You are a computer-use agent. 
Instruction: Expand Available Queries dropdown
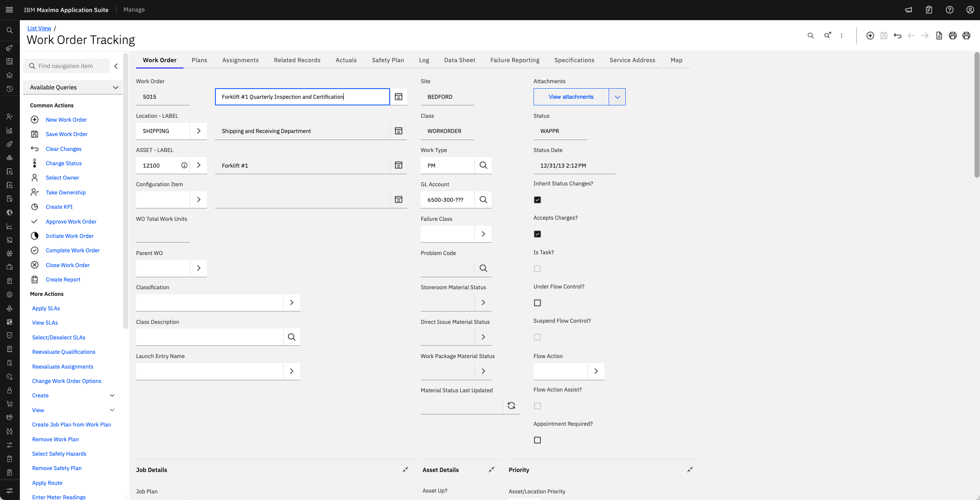coord(73,87)
